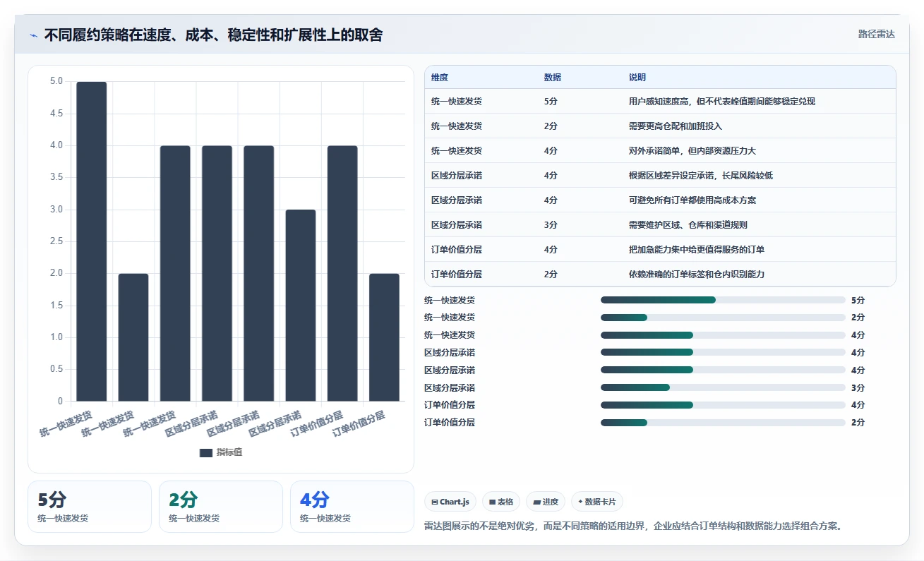The width and height of the screenshot is (924, 561).
Task: Click the 5分 progress bar for 统一快速发货
Action: tap(723, 300)
